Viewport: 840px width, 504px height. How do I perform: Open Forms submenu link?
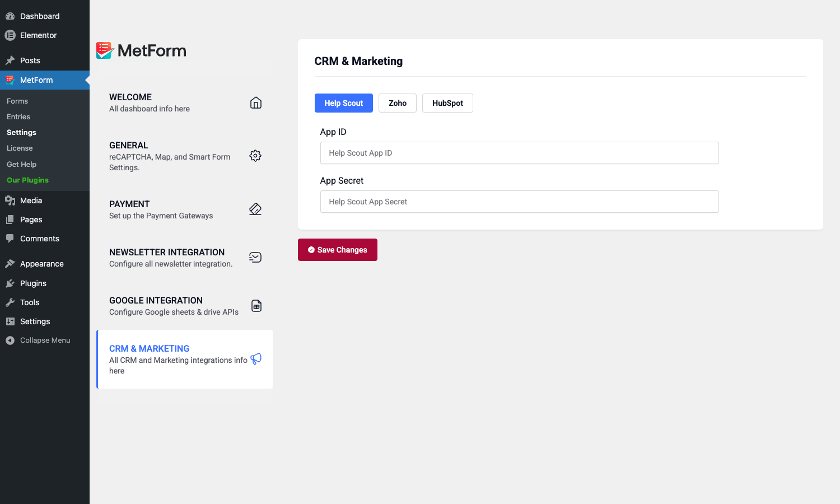[x=17, y=101]
